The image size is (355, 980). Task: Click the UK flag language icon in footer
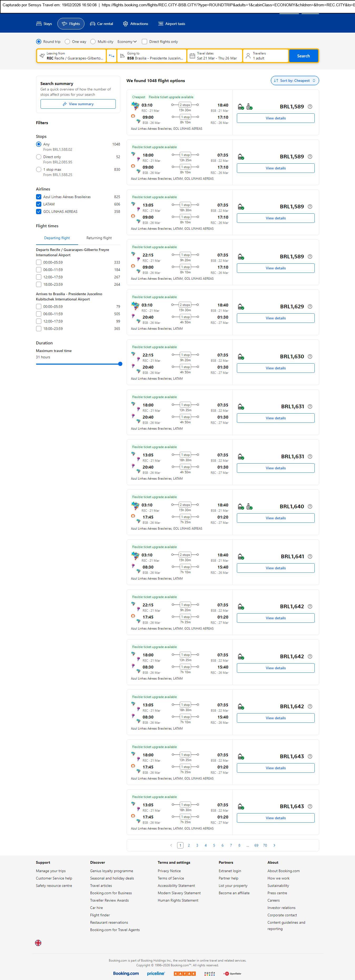point(38,942)
